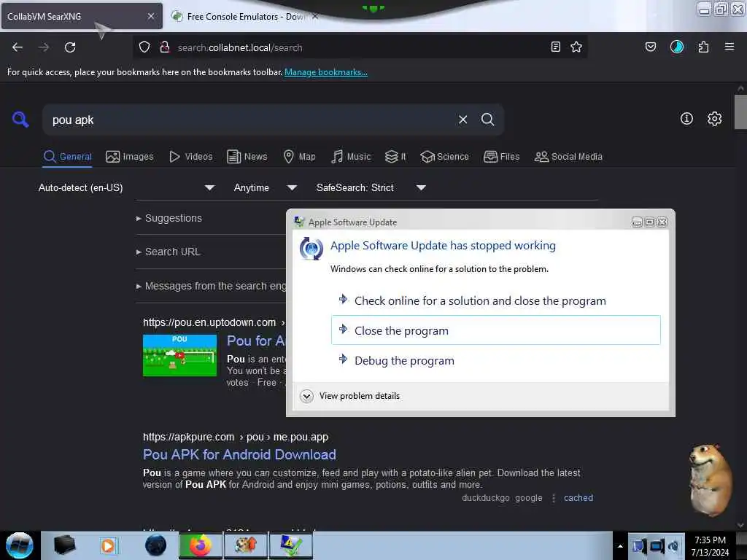Open the Windows Start orb
Image resolution: width=747 pixels, height=560 pixels.
20,545
